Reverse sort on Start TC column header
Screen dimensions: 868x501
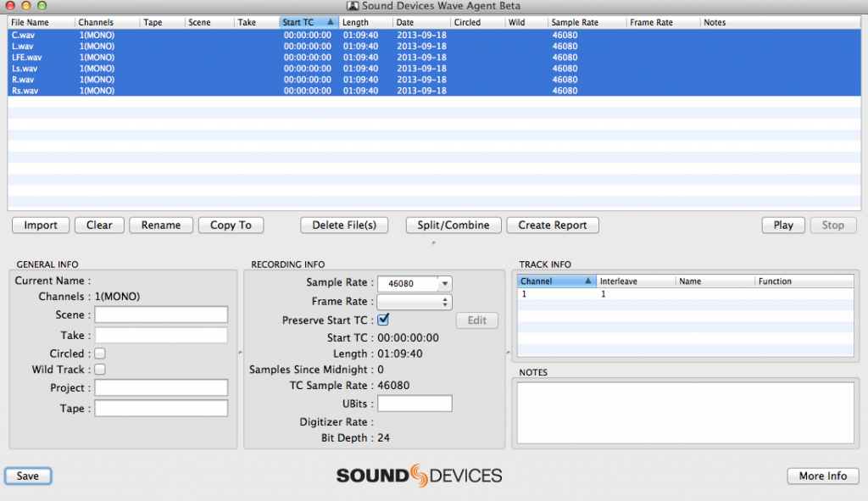pyautogui.click(x=309, y=23)
